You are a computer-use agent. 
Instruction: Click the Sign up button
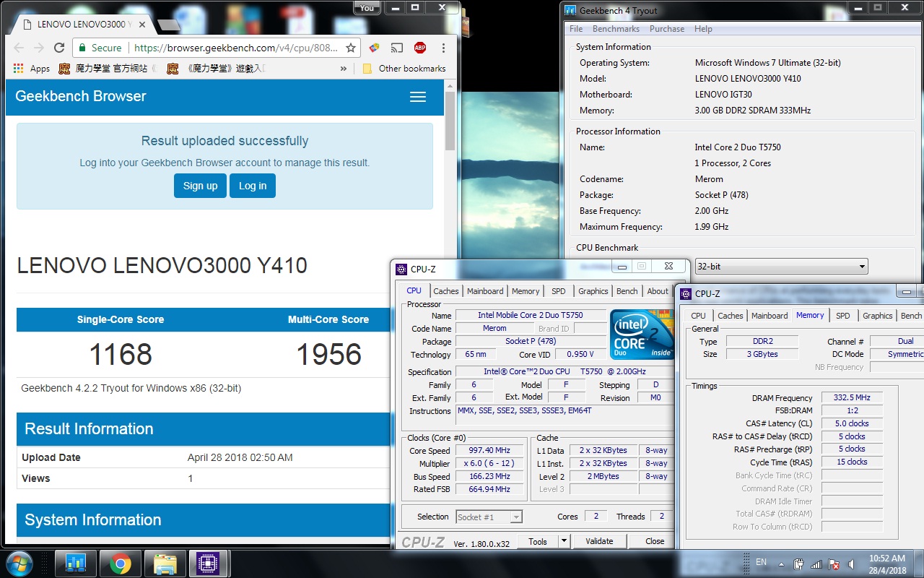click(x=200, y=186)
